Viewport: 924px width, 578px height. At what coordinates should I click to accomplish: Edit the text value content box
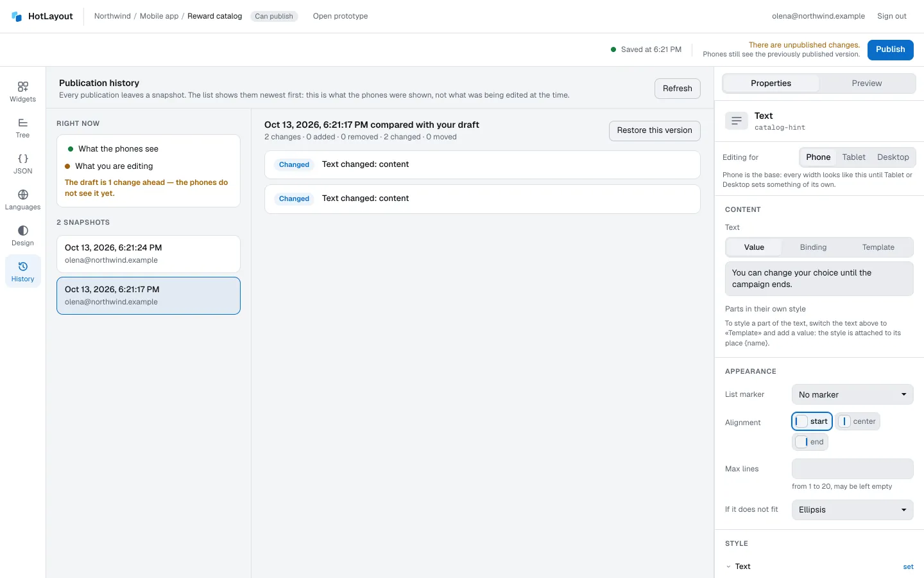point(819,279)
